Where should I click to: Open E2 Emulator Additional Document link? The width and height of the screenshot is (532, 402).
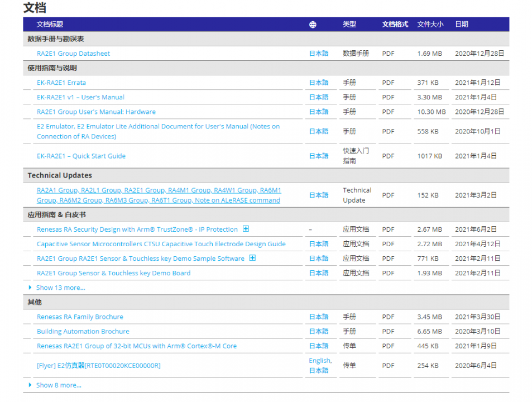click(158, 131)
